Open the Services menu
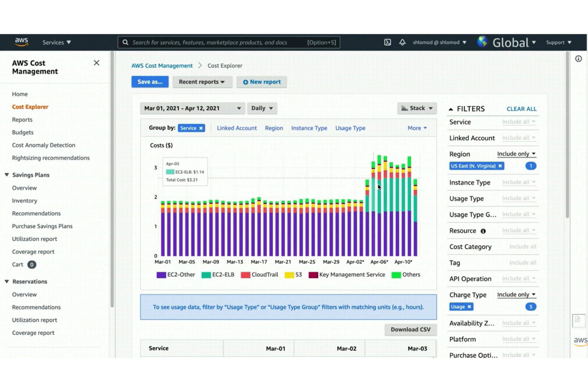This screenshot has height=392, width=588. point(56,42)
